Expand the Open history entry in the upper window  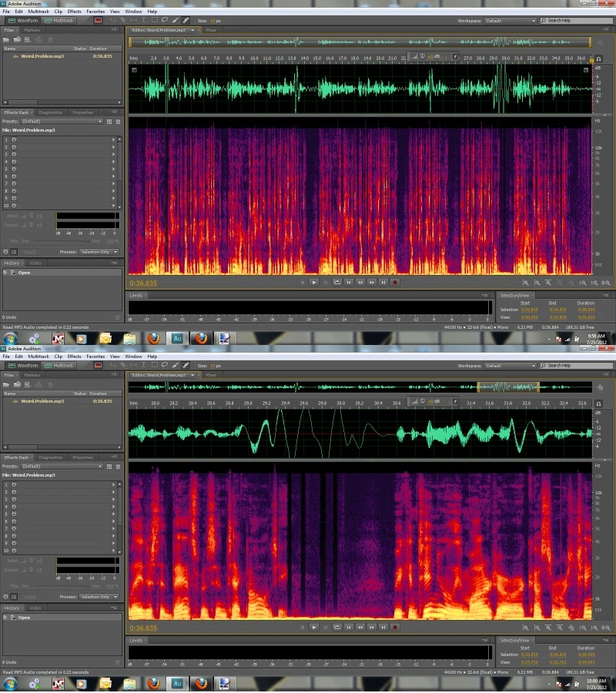(5, 273)
